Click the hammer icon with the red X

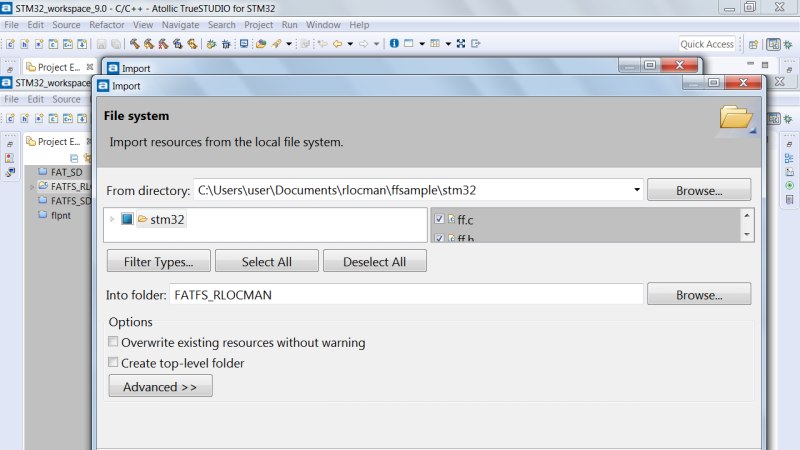[163, 44]
